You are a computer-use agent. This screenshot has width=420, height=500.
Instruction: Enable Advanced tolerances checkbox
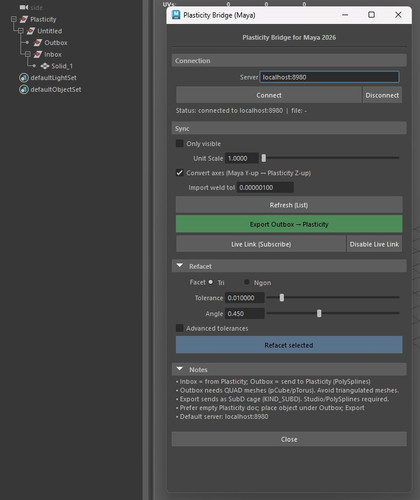[x=180, y=328]
